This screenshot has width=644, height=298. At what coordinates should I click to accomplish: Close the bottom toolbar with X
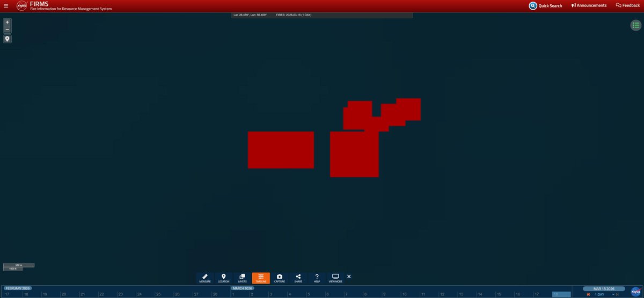coord(349,277)
